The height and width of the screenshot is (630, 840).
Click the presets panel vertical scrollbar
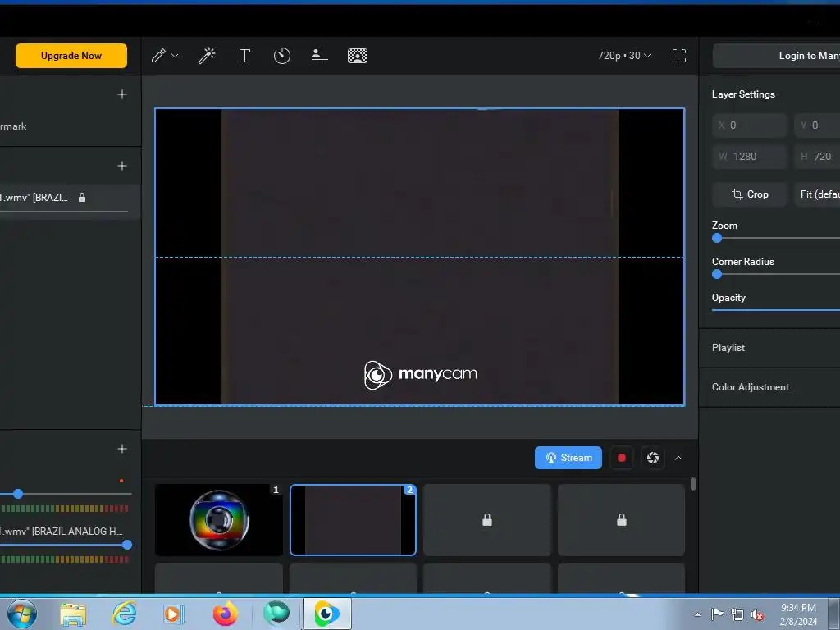pyautogui.click(x=693, y=484)
